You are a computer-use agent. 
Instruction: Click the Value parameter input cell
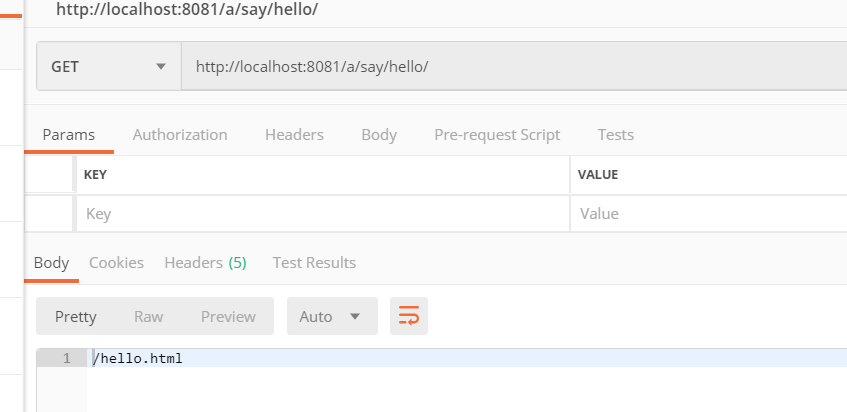[705, 213]
